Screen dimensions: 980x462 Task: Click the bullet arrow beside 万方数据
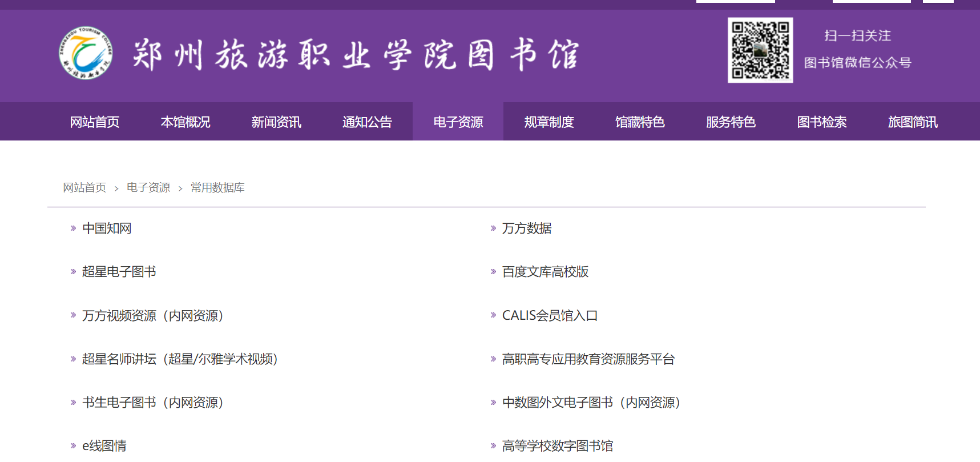coord(493,228)
